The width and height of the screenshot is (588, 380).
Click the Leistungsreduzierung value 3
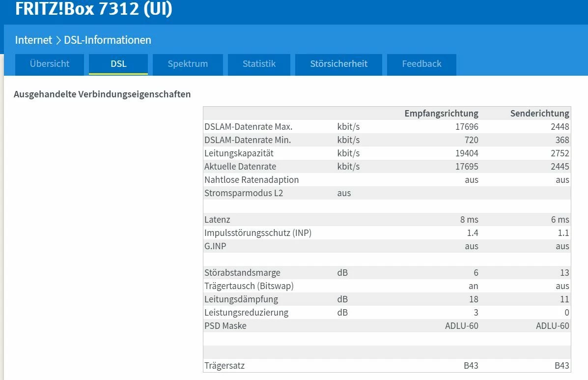[x=476, y=313]
